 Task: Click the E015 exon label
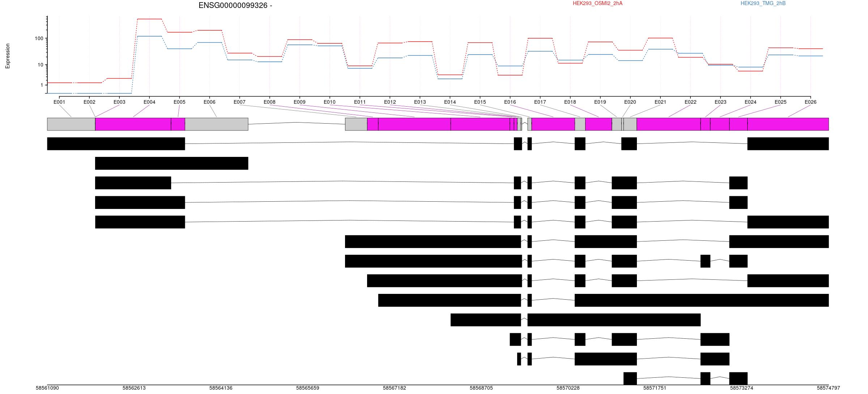coord(480,102)
